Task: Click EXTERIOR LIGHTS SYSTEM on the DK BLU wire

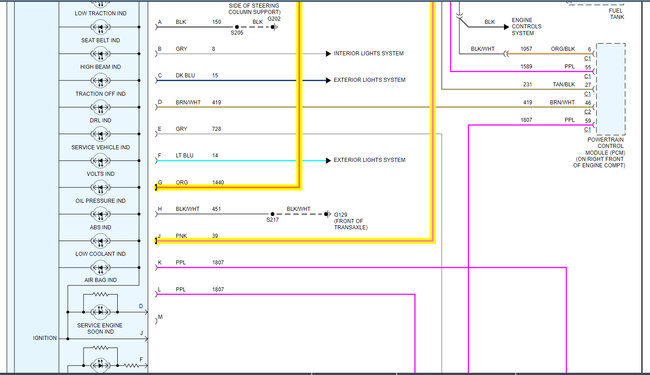Action: click(369, 80)
